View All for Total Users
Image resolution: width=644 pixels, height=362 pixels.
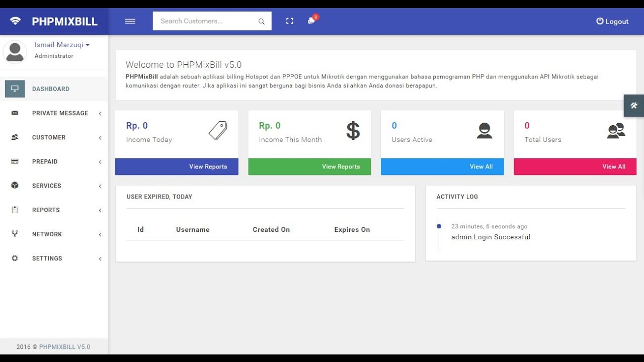click(x=575, y=166)
